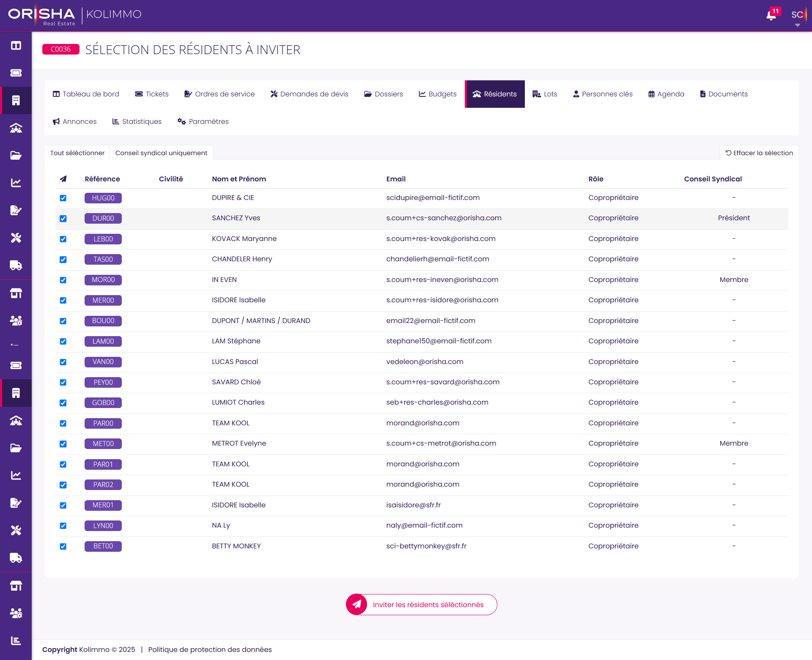The height and width of the screenshot is (660, 812).
Task: Click the first truck icon in sidebar
Action: click(x=16, y=266)
